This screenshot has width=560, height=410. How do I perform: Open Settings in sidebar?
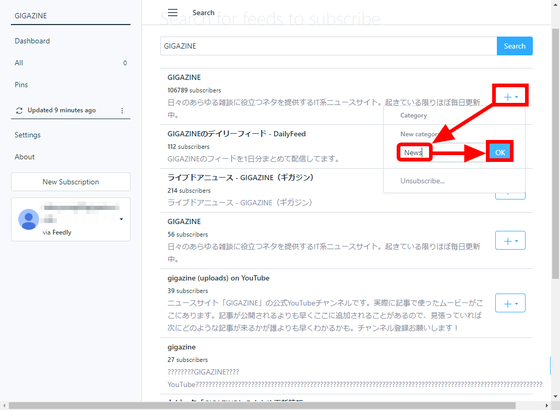28,135
